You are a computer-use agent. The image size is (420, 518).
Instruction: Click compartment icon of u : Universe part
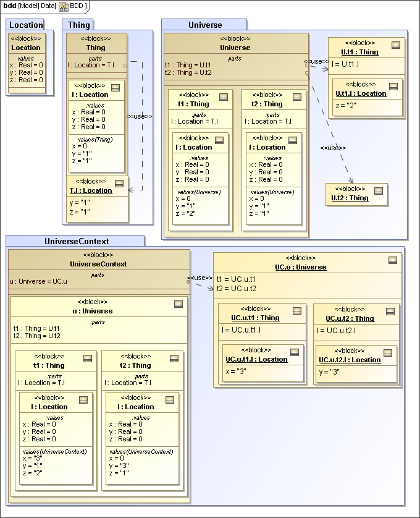coord(178,304)
